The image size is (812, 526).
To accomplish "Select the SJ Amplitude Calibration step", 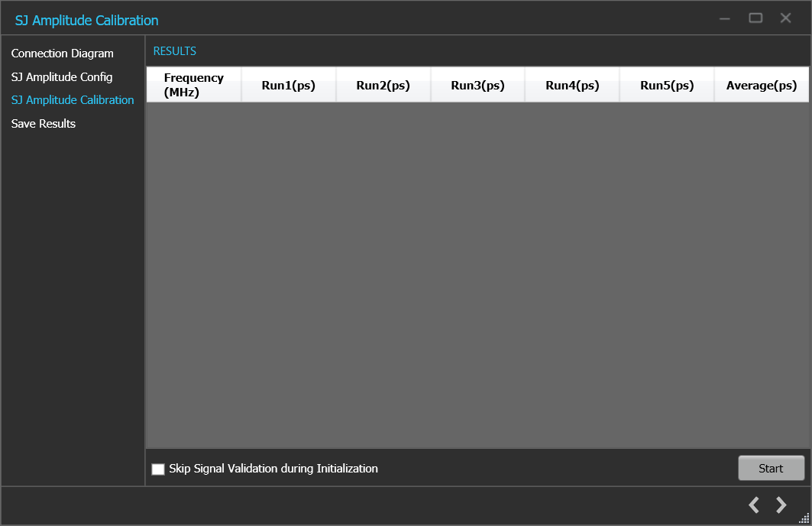I will (x=72, y=99).
